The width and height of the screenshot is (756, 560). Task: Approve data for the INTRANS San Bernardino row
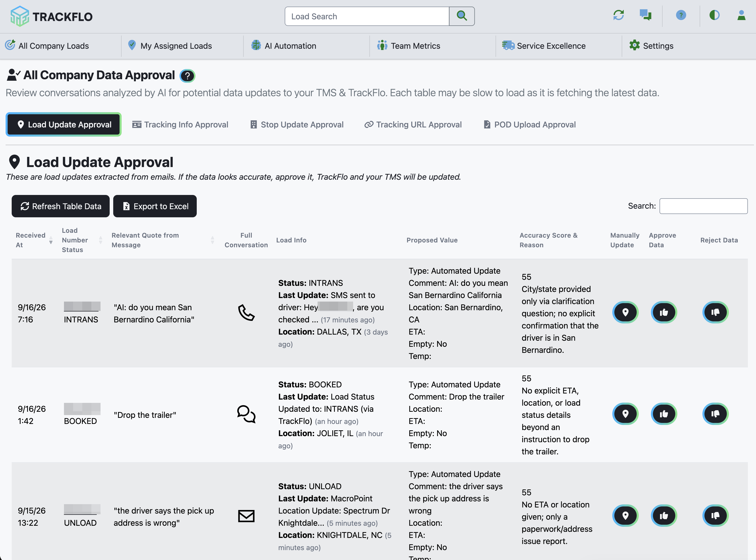coord(664,312)
